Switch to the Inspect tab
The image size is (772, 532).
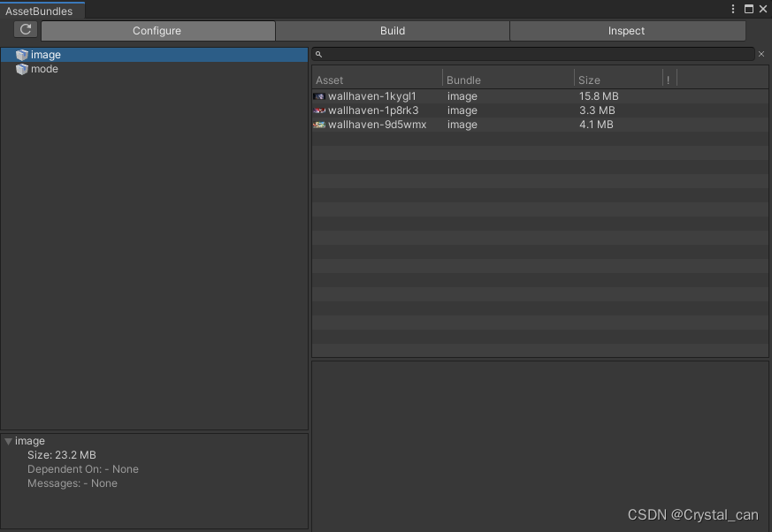pos(627,30)
